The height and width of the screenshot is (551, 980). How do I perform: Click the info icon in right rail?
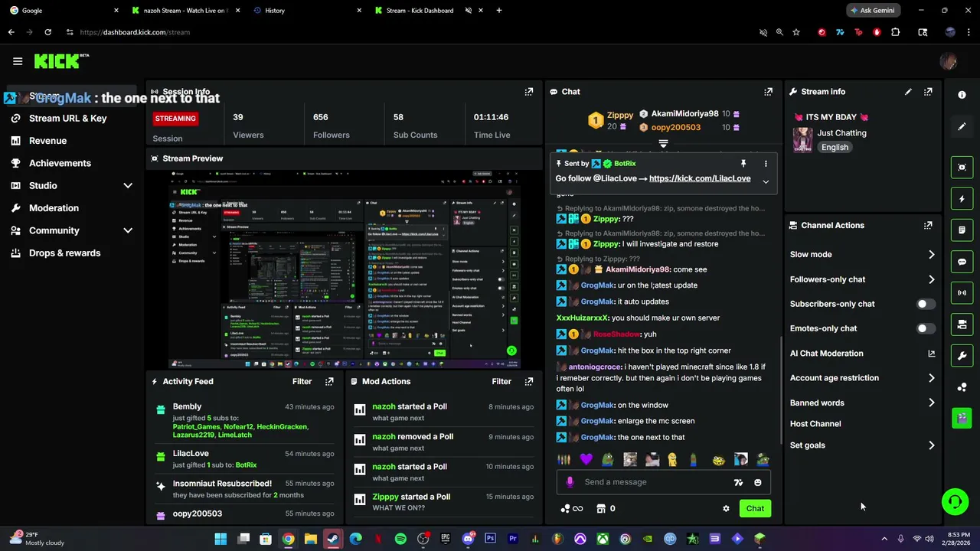(x=962, y=94)
